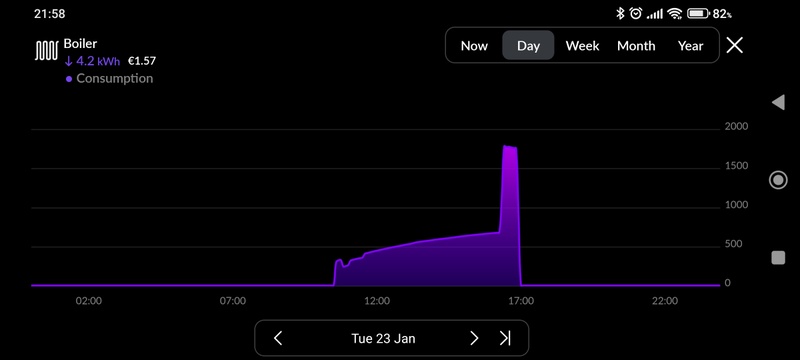Tap the 1000 y-axis value
Image resolution: width=800 pixels, height=360 pixels.
736,205
